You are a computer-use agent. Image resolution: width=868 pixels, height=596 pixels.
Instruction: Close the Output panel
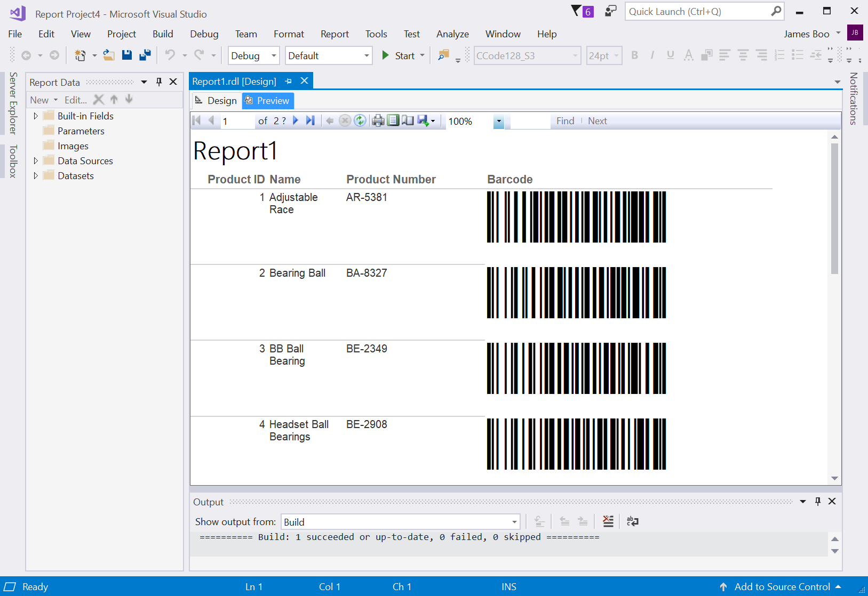tap(832, 502)
